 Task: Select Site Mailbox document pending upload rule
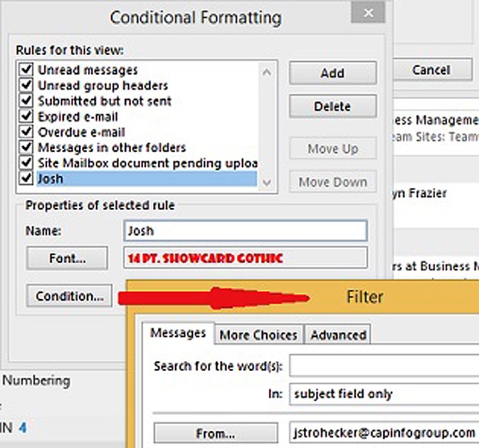148,164
